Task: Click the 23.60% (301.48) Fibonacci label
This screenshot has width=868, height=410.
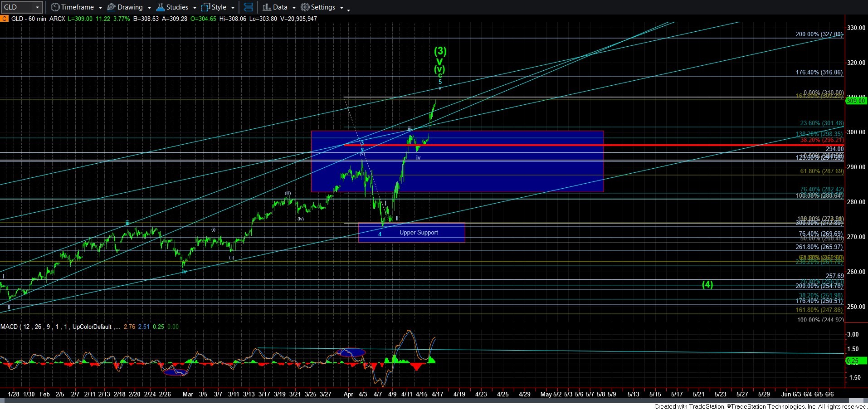Action: click(x=822, y=123)
